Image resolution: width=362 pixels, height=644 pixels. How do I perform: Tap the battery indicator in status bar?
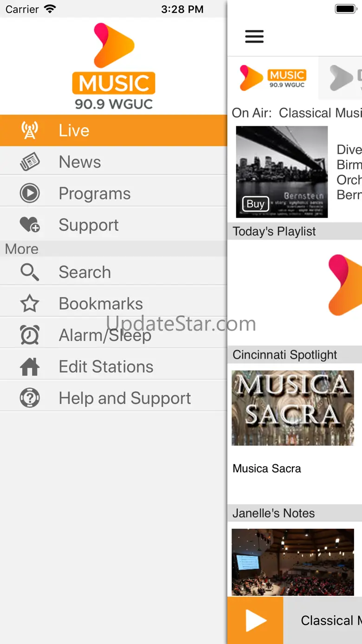345,9
